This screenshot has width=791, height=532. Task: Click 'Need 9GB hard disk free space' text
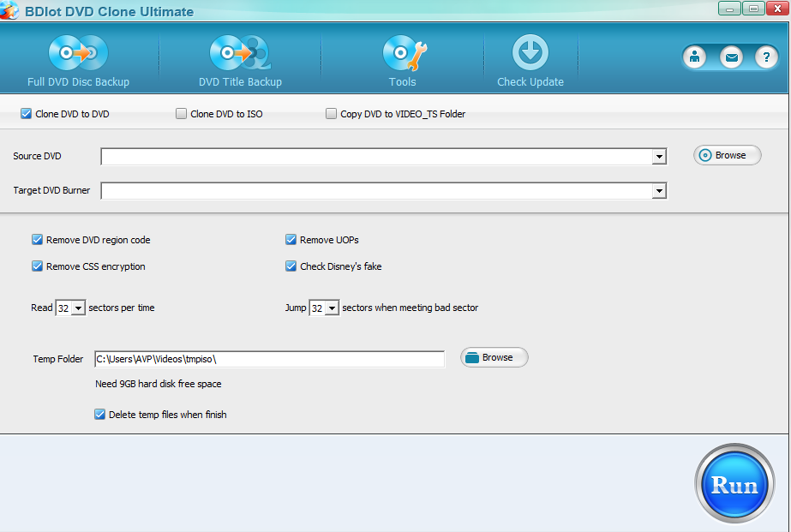pyautogui.click(x=159, y=384)
